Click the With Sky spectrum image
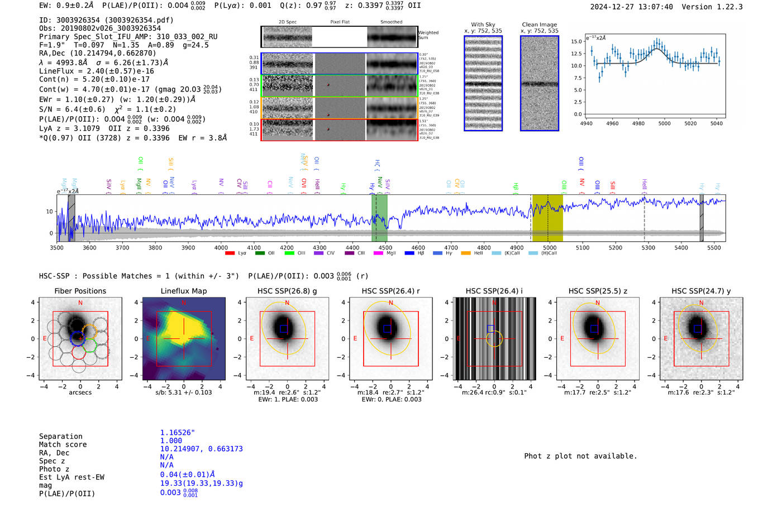Image resolution: width=782 pixels, height=532 pixels. pyautogui.click(x=483, y=83)
